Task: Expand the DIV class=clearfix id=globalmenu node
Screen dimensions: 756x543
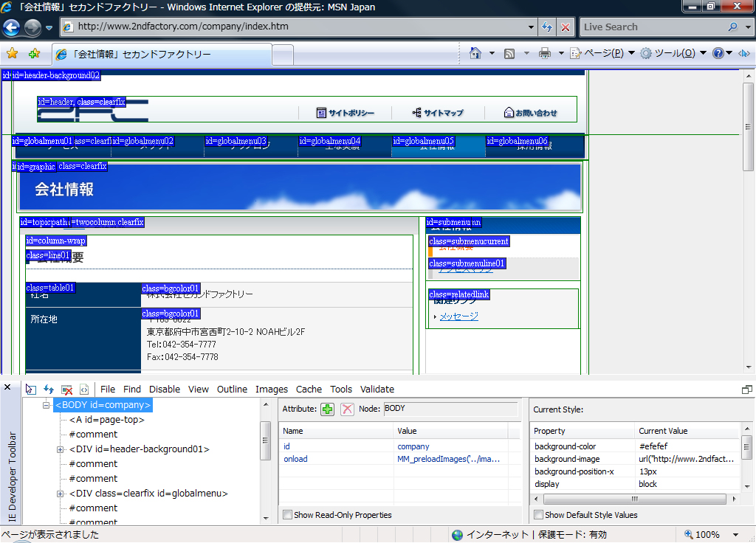Action: click(x=61, y=494)
